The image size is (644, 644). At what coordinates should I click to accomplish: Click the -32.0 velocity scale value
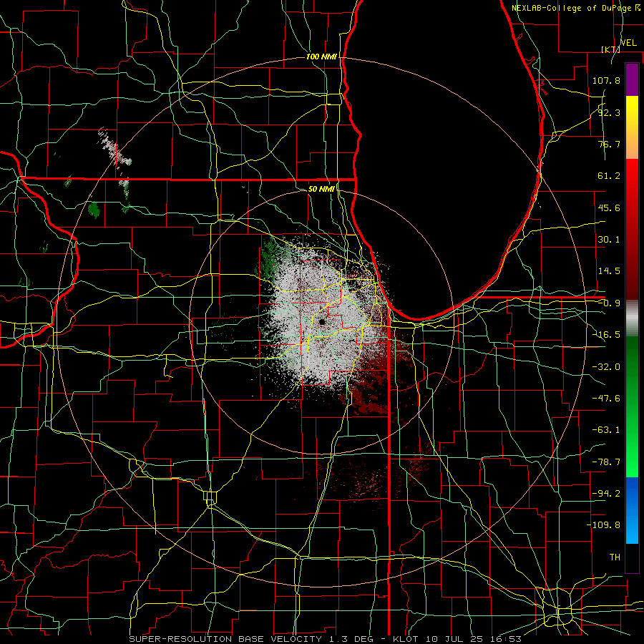pyautogui.click(x=606, y=367)
